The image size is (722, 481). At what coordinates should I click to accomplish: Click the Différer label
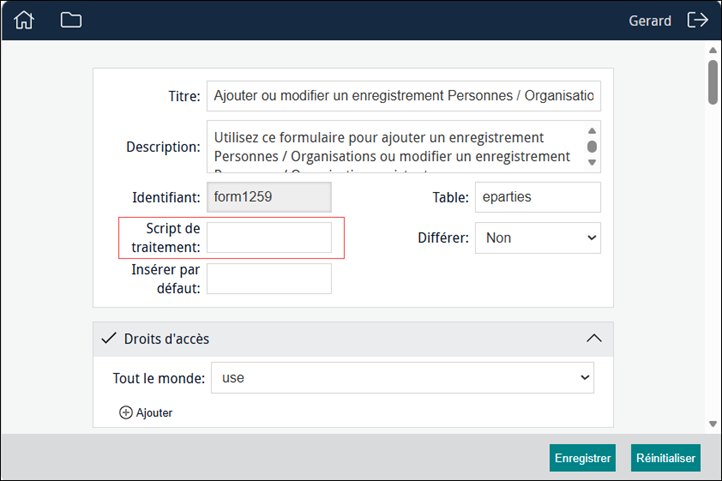(443, 238)
